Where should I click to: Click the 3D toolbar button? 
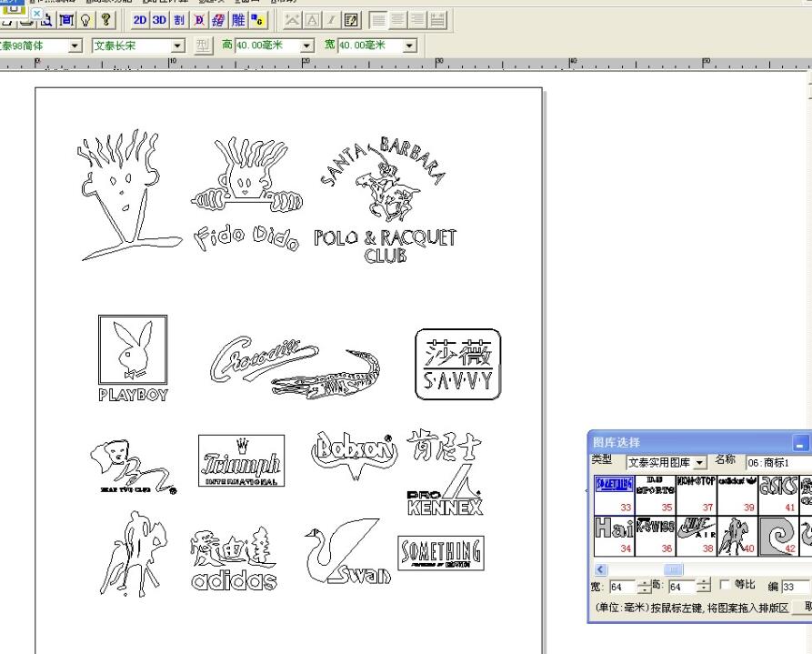click(x=159, y=20)
